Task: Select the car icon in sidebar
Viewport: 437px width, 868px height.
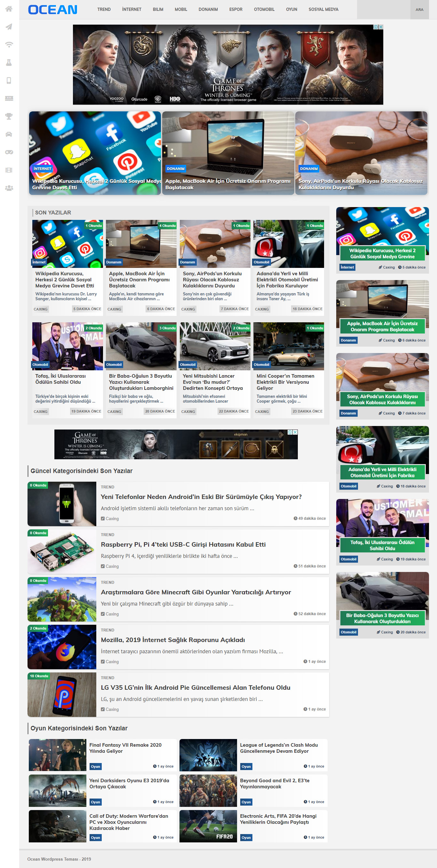Action: (9, 134)
